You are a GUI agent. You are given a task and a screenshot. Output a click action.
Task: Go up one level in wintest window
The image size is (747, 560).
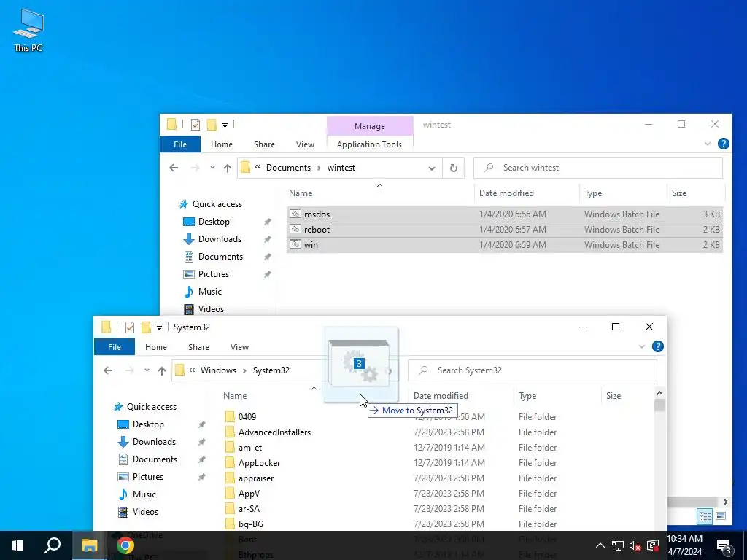(228, 168)
